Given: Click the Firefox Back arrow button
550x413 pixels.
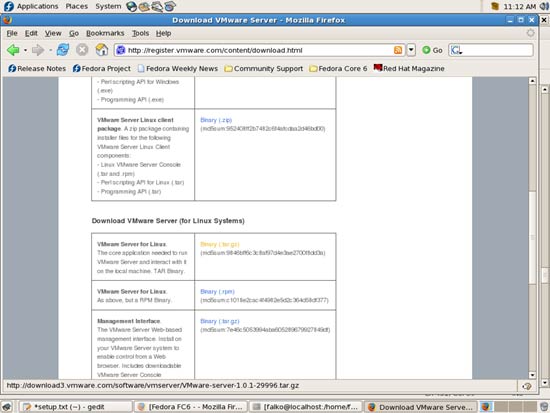Looking at the screenshot, I should tap(13, 50).
